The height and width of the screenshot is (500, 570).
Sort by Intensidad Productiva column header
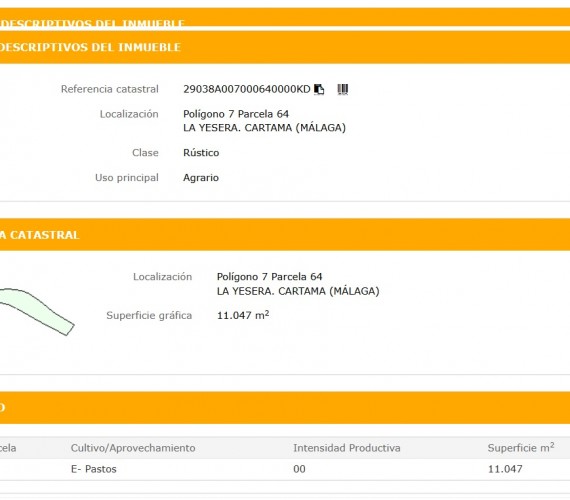(347, 448)
